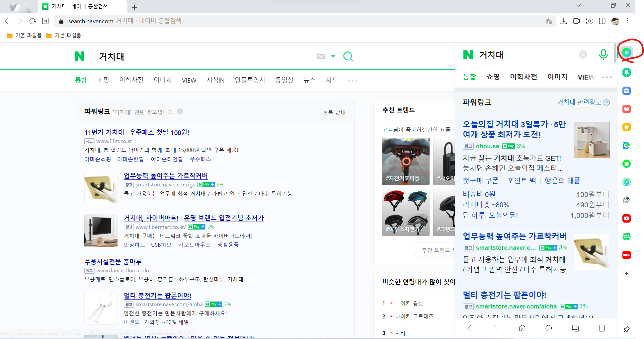Viewport: 644px width, 339px height.
Task: Open the bicycle helmets trend thumbnail
Action: [x=406, y=212]
